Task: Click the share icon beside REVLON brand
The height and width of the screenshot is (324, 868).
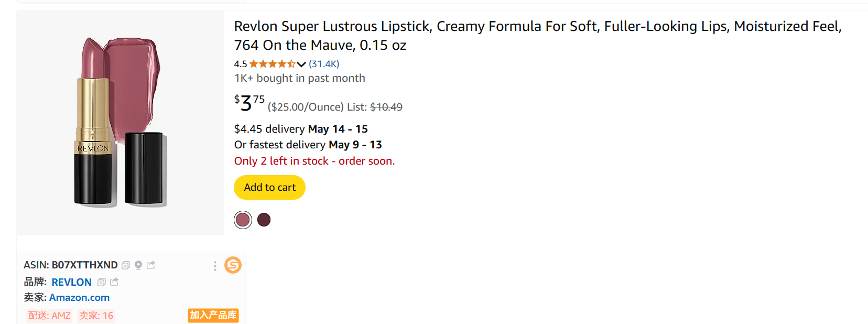Action: [x=114, y=282]
